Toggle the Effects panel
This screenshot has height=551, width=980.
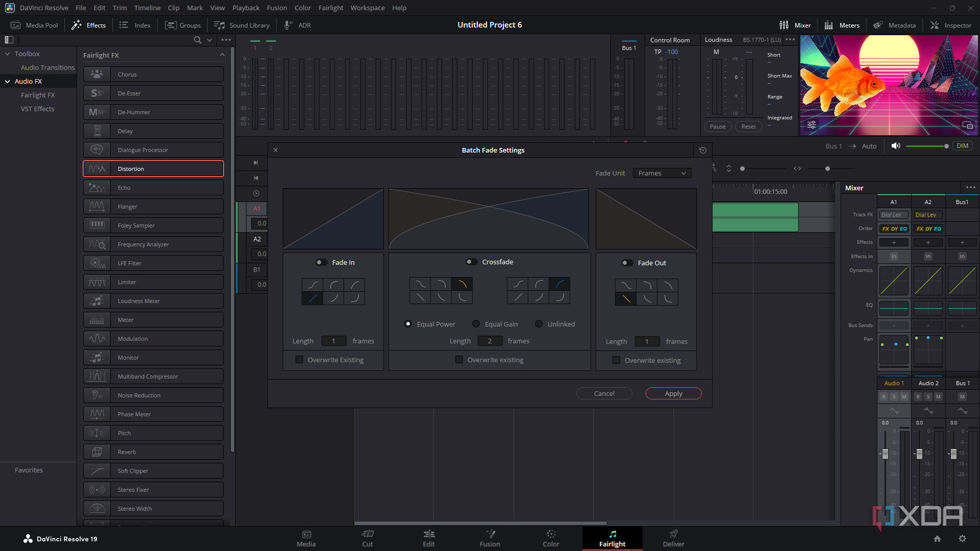89,25
